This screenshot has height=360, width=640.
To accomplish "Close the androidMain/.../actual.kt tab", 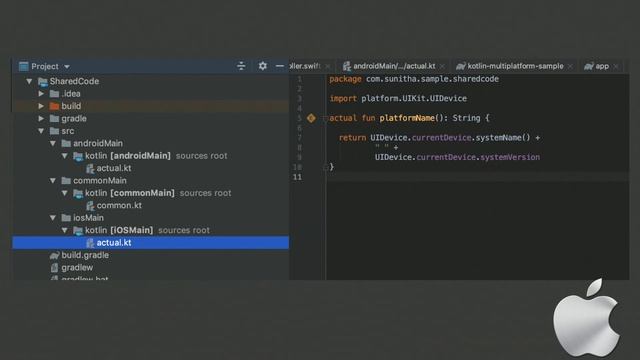I will point(442,67).
